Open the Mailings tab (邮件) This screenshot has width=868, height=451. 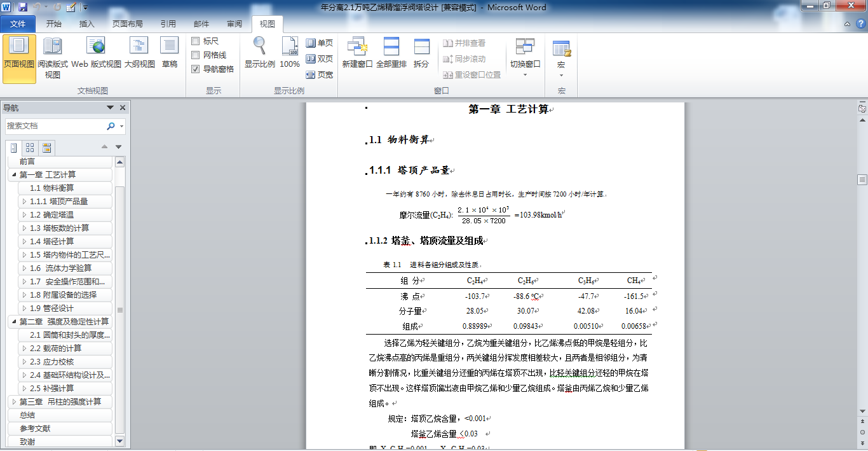201,24
